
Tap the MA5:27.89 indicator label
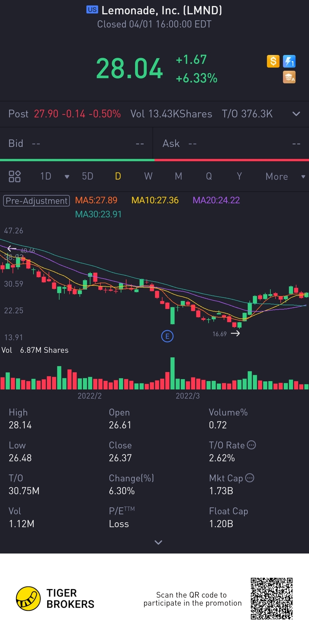coord(96,200)
